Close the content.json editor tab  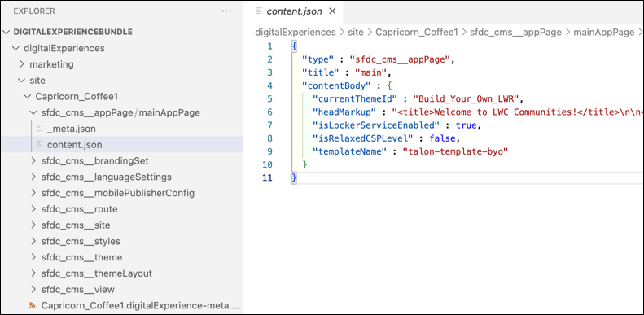click(x=333, y=11)
